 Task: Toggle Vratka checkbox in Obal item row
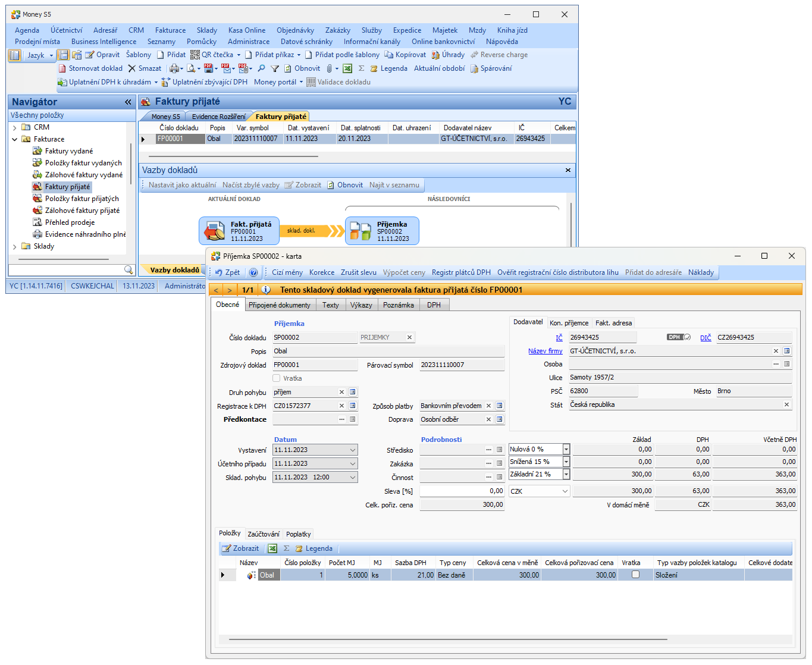[x=635, y=575]
